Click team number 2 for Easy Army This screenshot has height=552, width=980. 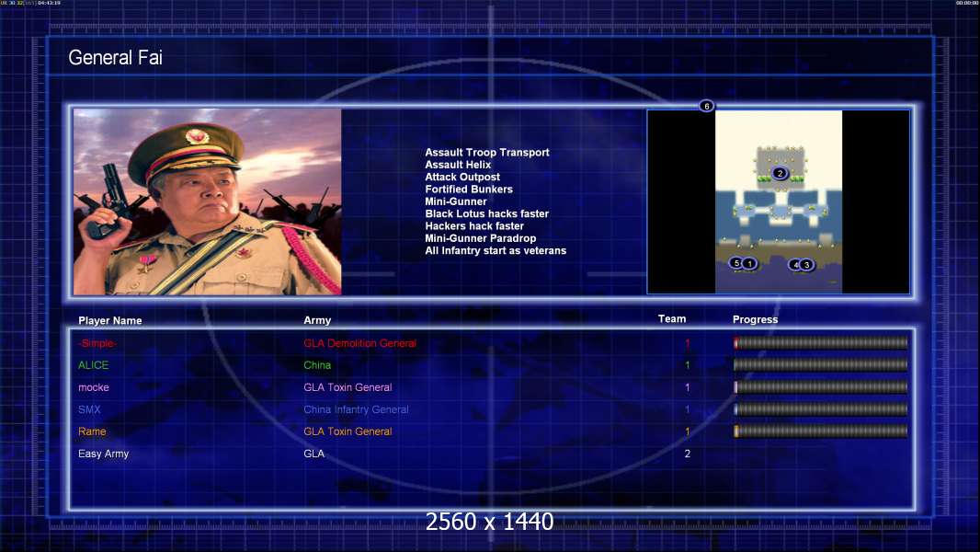pos(688,454)
